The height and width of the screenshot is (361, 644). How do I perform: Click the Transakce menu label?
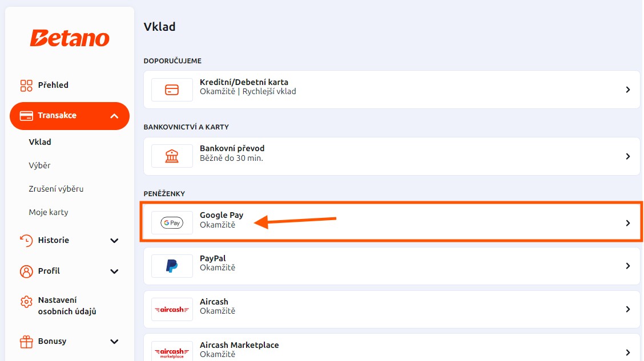57,116
